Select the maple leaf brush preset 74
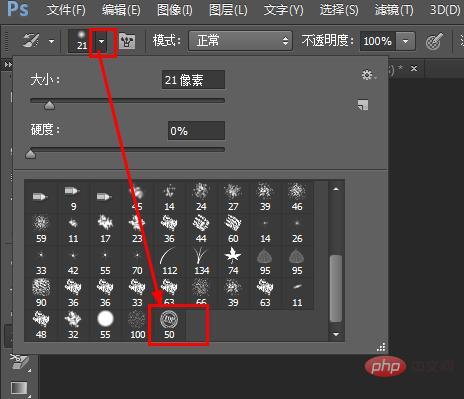Image resolution: width=464 pixels, height=399 pixels. point(233,261)
